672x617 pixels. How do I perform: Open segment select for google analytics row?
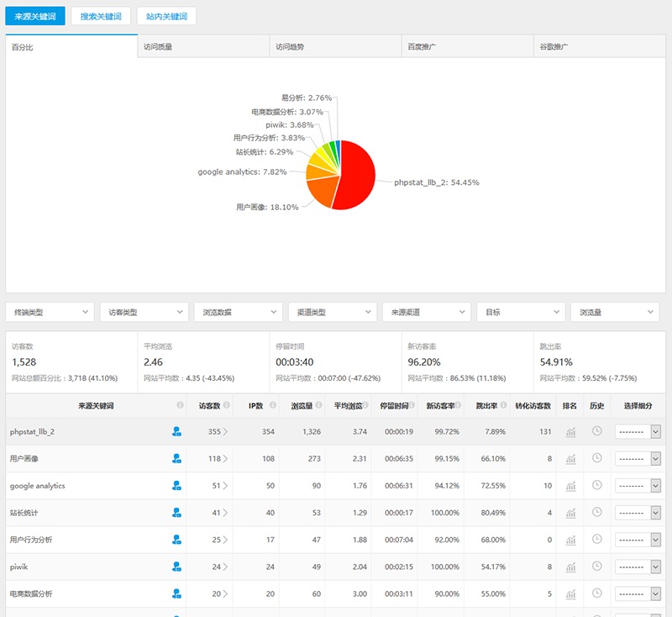[638, 486]
